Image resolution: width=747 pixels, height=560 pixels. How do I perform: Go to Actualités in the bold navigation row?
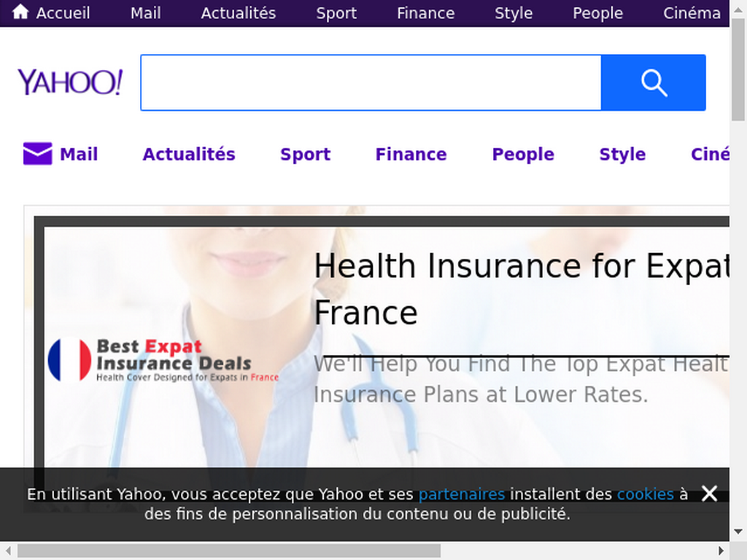tap(189, 154)
